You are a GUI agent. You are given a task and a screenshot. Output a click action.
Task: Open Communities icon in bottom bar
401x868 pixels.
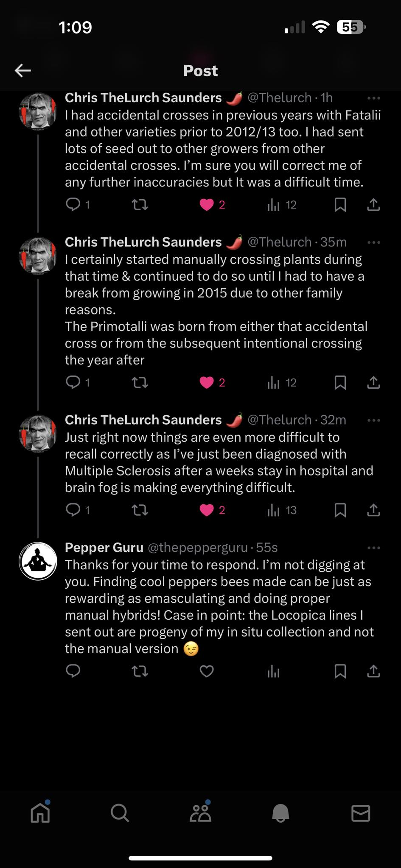click(200, 813)
